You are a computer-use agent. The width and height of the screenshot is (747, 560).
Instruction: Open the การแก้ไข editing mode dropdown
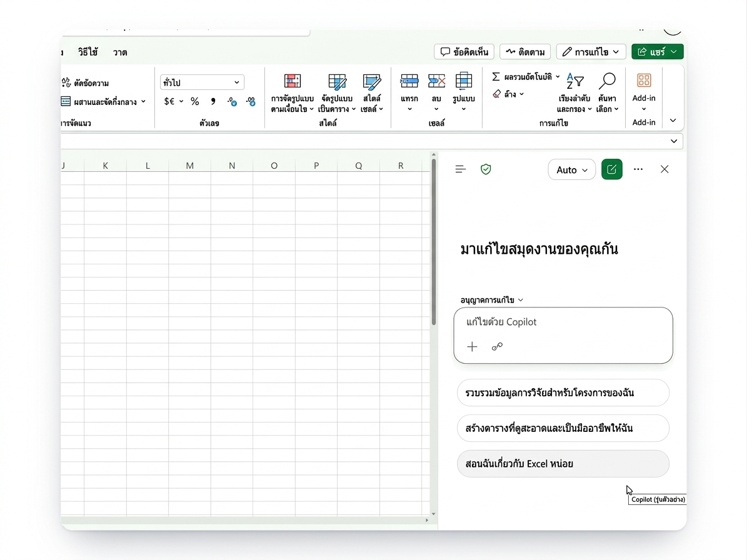coord(591,51)
